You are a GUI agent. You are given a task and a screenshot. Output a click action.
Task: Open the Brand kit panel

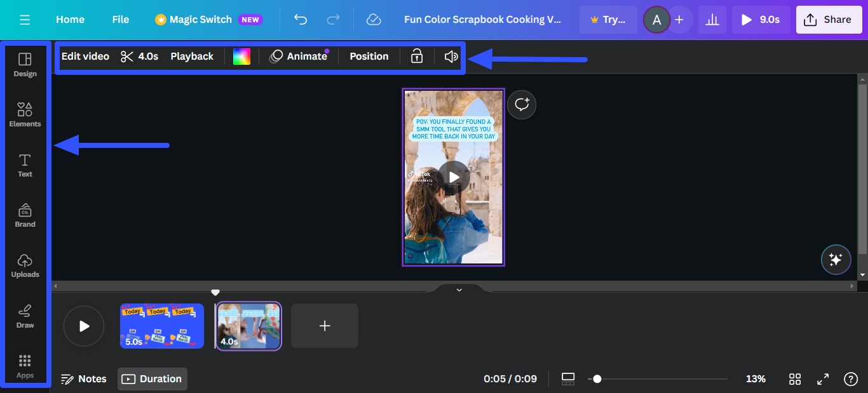(x=25, y=215)
